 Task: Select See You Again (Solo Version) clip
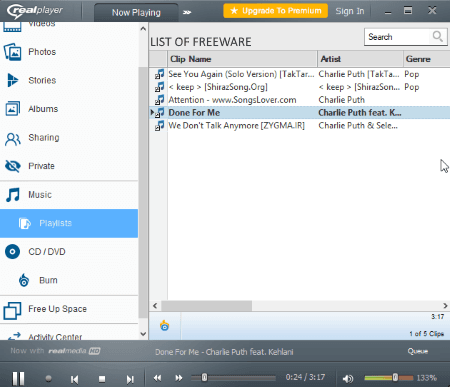tap(241, 74)
